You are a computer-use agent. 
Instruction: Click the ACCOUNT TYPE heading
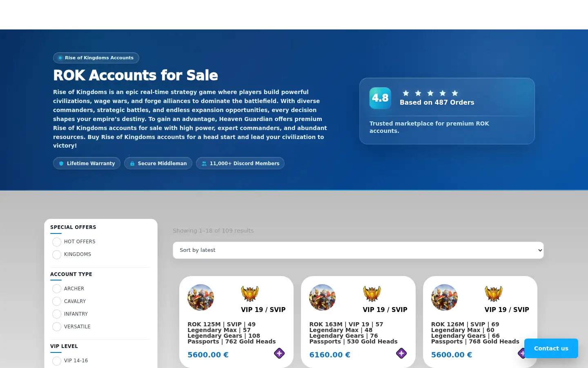click(x=71, y=274)
